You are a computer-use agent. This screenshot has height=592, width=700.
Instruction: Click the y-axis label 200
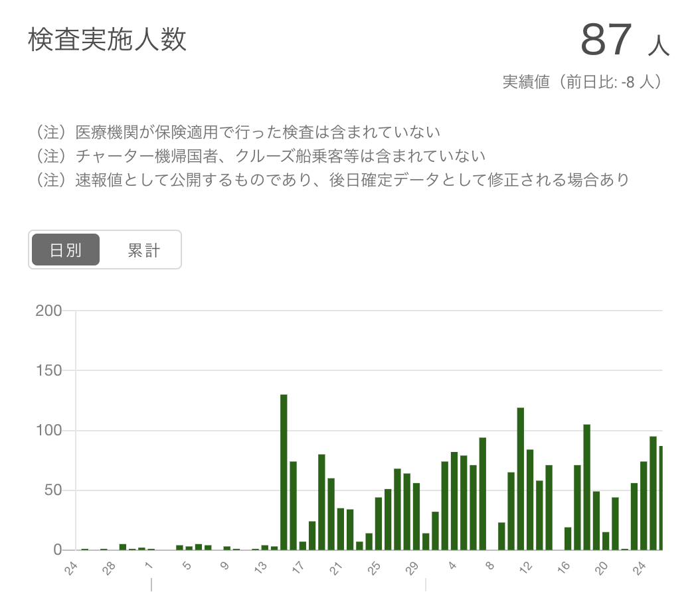[48, 311]
